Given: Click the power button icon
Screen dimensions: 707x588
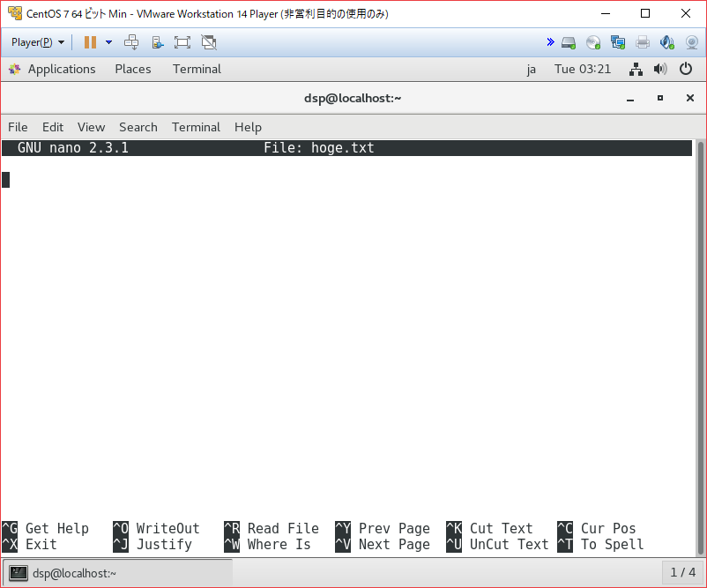Looking at the screenshot, I should pyautogui.click(x=686, y=69).
